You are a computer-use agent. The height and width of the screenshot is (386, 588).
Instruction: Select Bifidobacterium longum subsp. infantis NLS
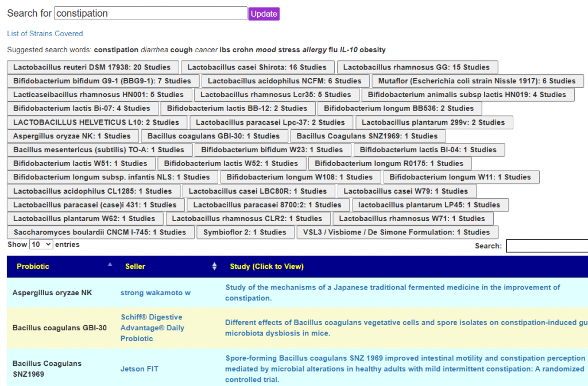[112, 177]
